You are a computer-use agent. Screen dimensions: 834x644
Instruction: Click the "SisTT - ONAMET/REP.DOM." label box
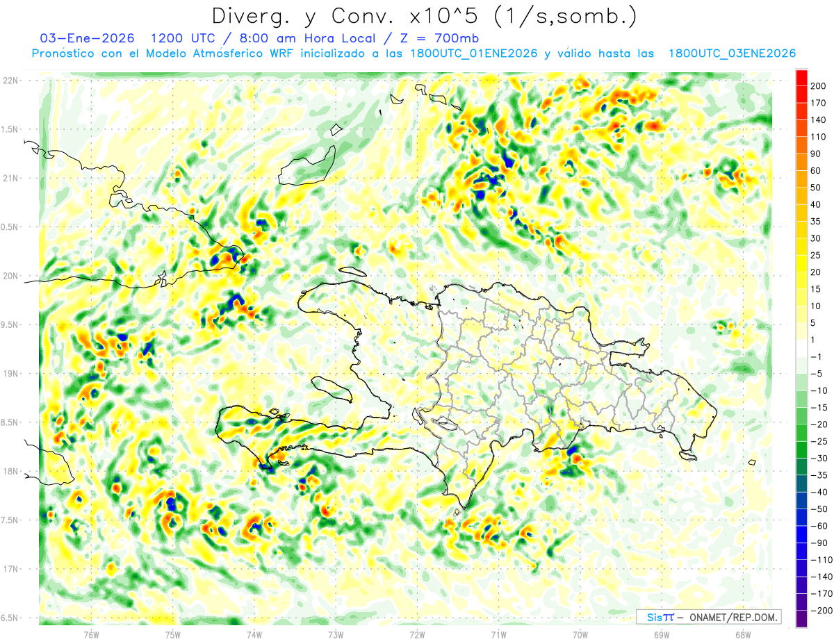tap(708, 617)
